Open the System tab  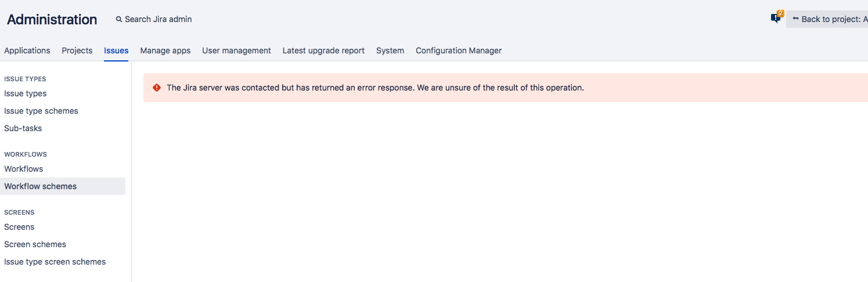(390, 50)
